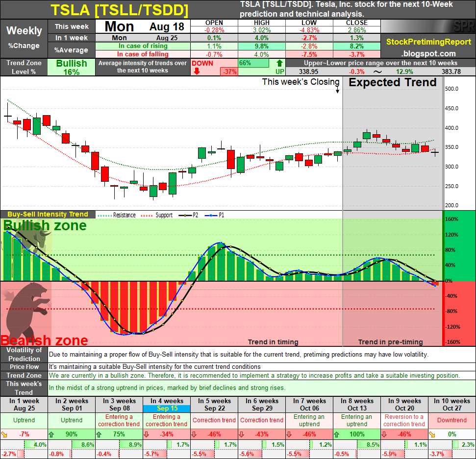Click the red down arrow beside -34%
Viewport: 476px width, 459px height.
click(147, 435)
